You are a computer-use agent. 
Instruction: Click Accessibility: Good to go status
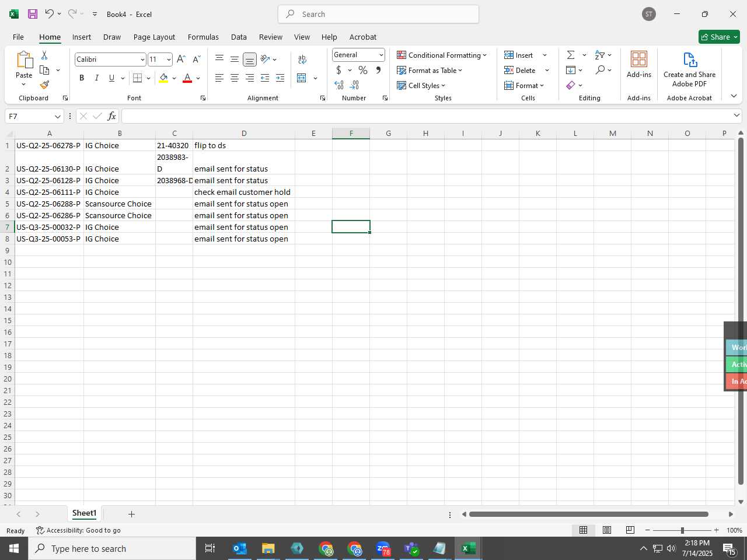78,530
